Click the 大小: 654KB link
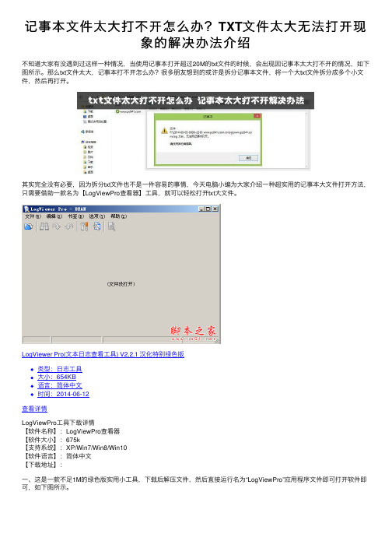The height and width of the screenshot is (555, 392). click(57, 377)
